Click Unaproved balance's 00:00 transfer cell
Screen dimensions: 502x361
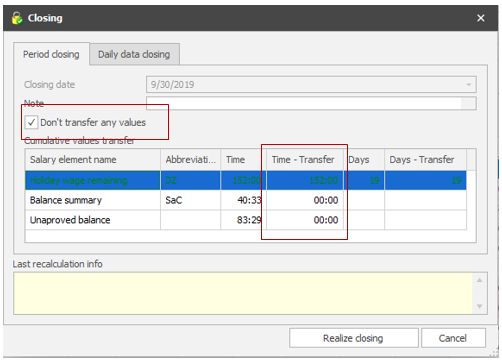tap(305, 220)
